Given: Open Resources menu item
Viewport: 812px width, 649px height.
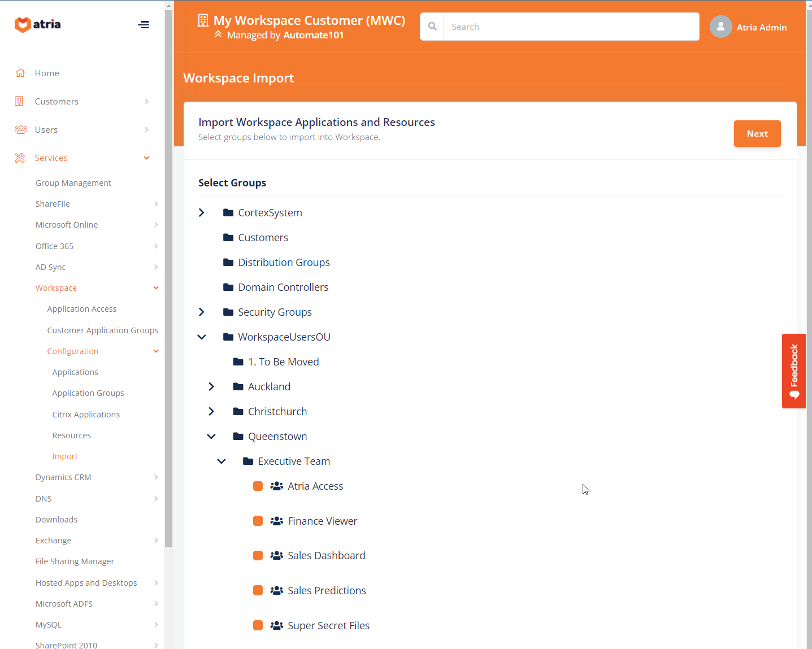Looking at the screenshot, I should click(x=72, y=435).
